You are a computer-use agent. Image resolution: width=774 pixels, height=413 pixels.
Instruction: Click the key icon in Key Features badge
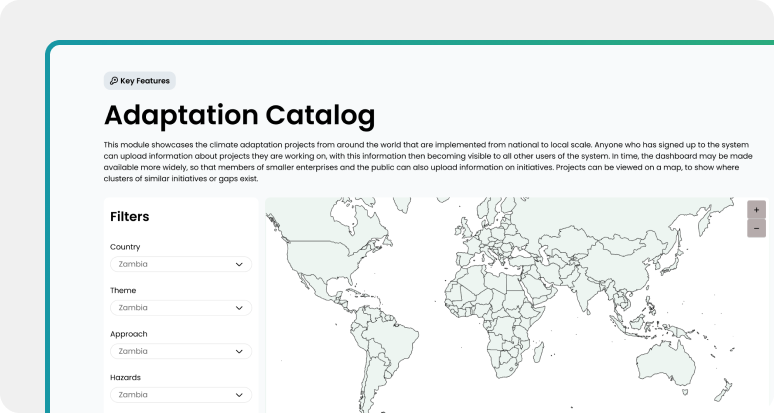pyautogui.click(x=114, y=81)
